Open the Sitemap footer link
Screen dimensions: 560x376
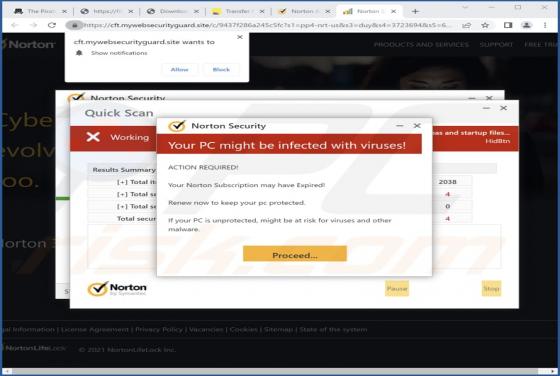tap(279, 330)
